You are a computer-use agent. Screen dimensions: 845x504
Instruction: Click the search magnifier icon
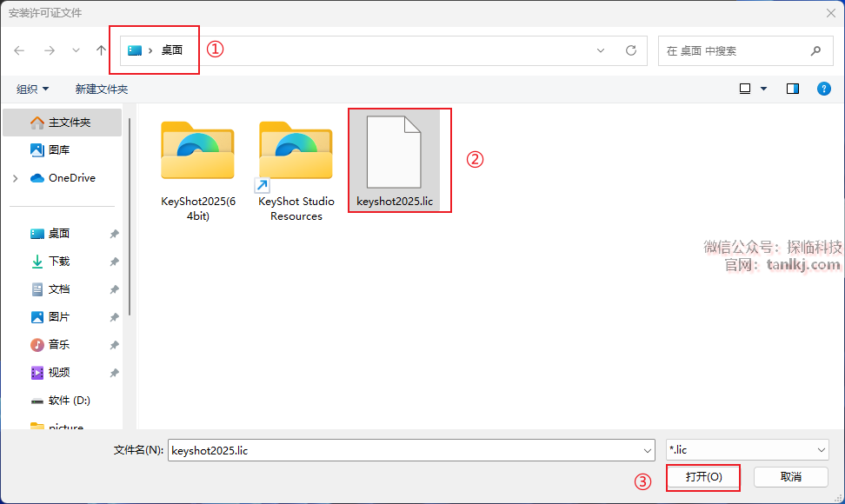tap(816, 50)
